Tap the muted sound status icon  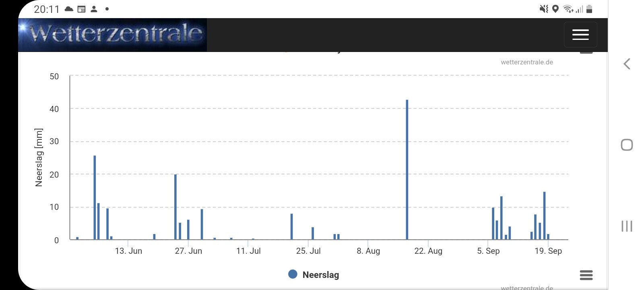coord(544,9)
